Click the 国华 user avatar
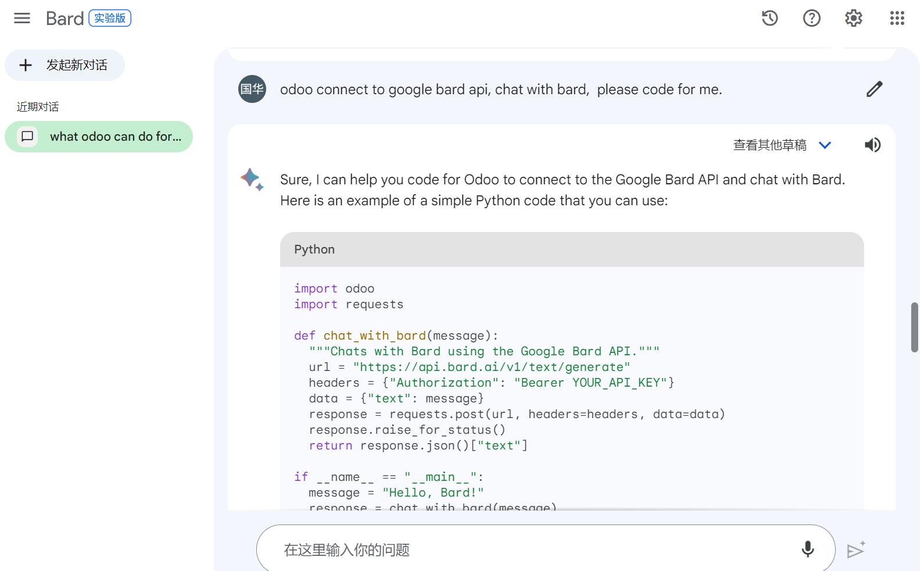 252,89
